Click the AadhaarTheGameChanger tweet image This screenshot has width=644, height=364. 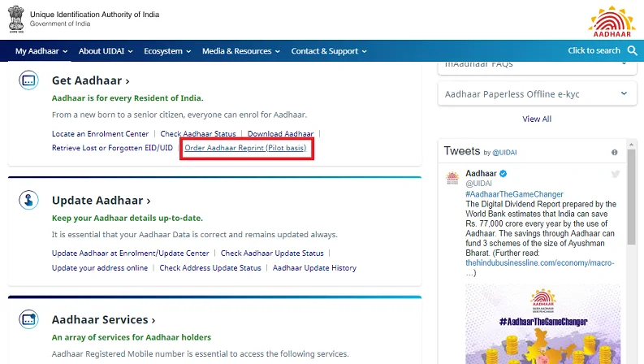coord(542,324)
